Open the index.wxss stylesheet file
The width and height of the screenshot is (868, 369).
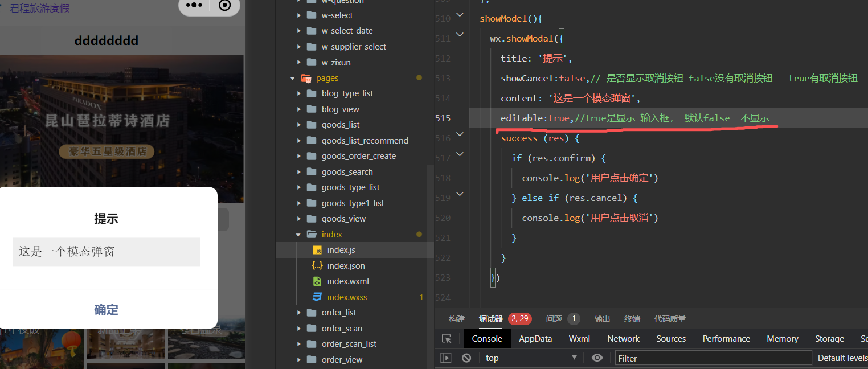click(x=346, y=297)
